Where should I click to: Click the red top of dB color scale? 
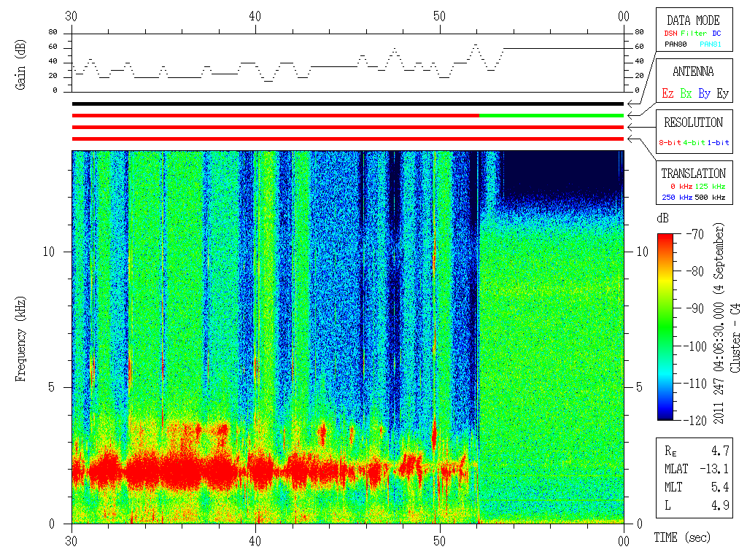[665, 237]
